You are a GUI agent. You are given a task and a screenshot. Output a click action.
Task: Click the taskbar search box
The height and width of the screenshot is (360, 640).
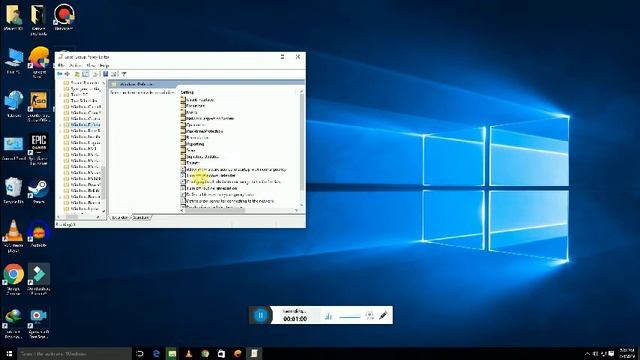tap(74, 353)
